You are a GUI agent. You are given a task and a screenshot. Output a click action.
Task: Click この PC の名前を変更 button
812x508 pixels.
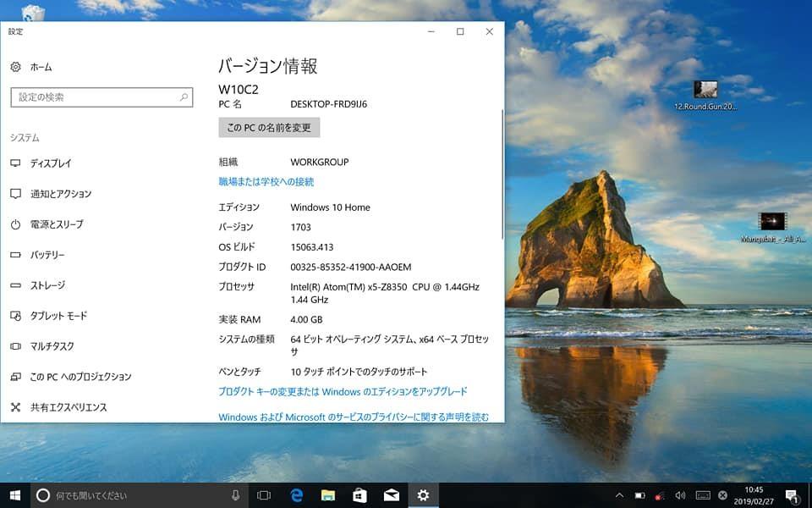[x=269, y=128]
